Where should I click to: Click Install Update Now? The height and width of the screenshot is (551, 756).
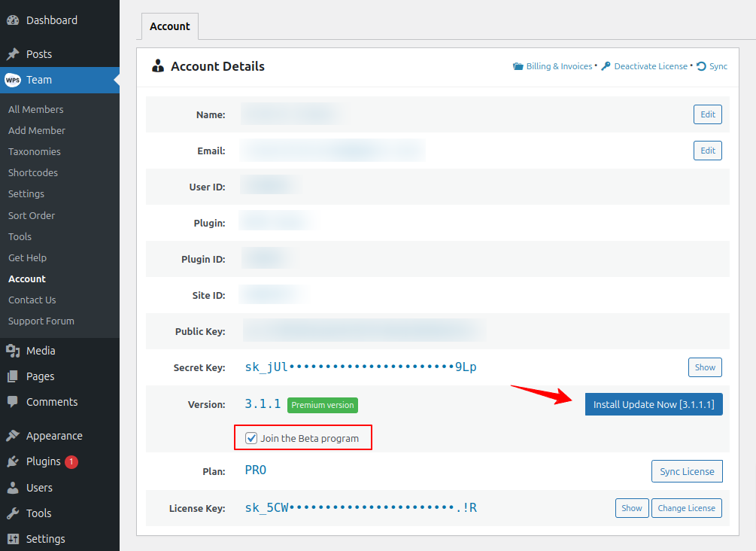coord(653,404)
